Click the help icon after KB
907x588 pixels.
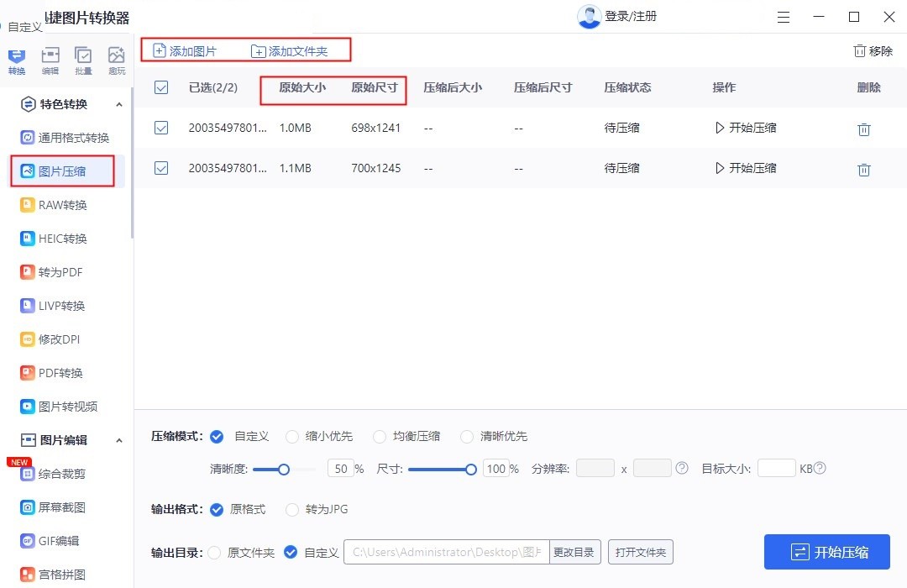click(820, 468)
